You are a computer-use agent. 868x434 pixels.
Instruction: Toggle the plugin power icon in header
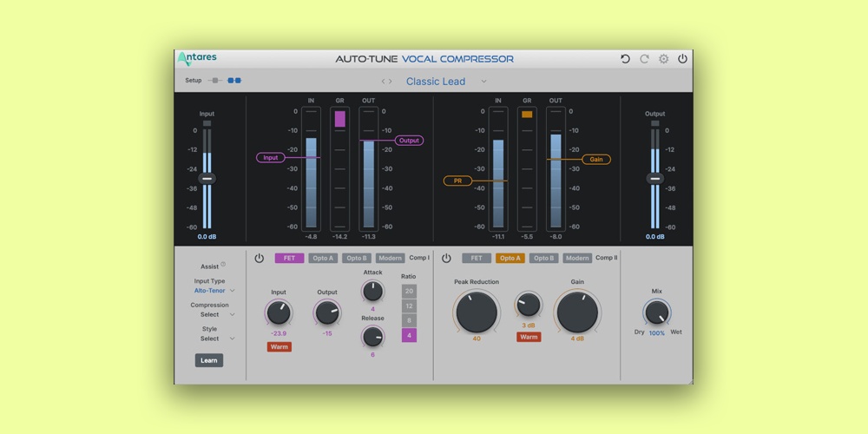tap(682, 59)
